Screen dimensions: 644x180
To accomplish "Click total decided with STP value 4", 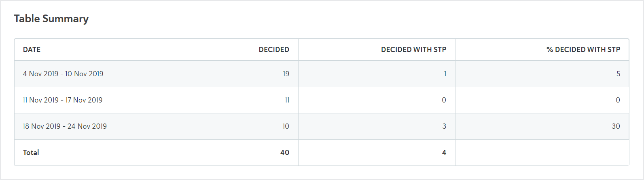I will 444,153.
